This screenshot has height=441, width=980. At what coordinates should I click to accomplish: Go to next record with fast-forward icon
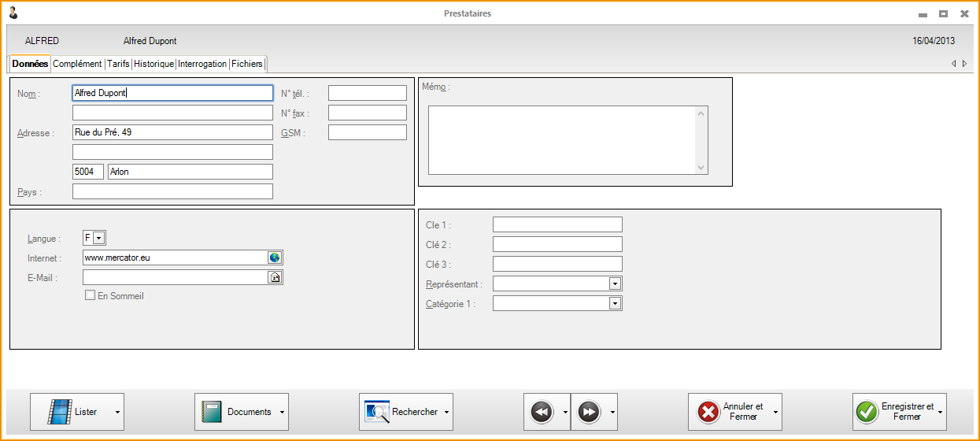pyautogui.click(x=589, y=412)
